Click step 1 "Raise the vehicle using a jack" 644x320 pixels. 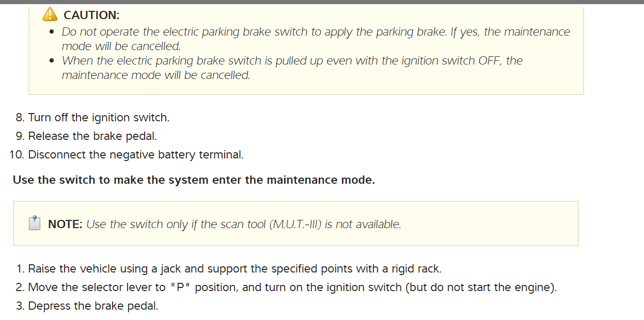(x=234, y=269)
